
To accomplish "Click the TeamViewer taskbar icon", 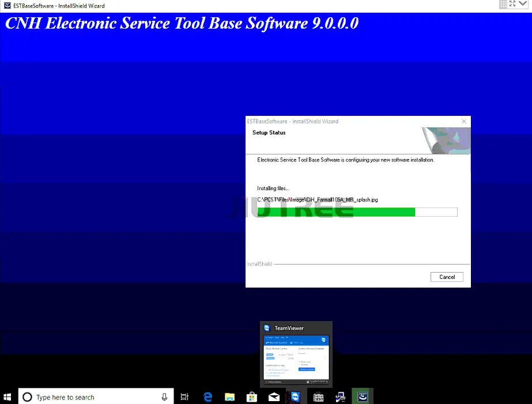I will click(x=295, y=397).
